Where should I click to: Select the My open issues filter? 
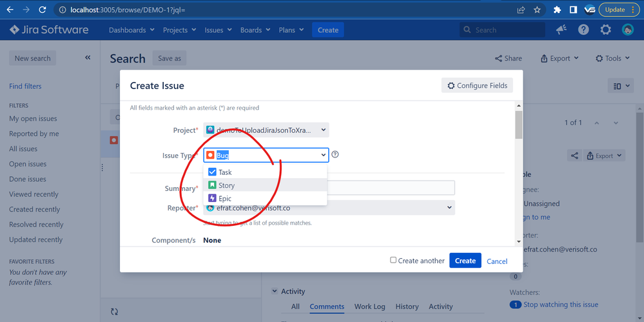[33, 119]
